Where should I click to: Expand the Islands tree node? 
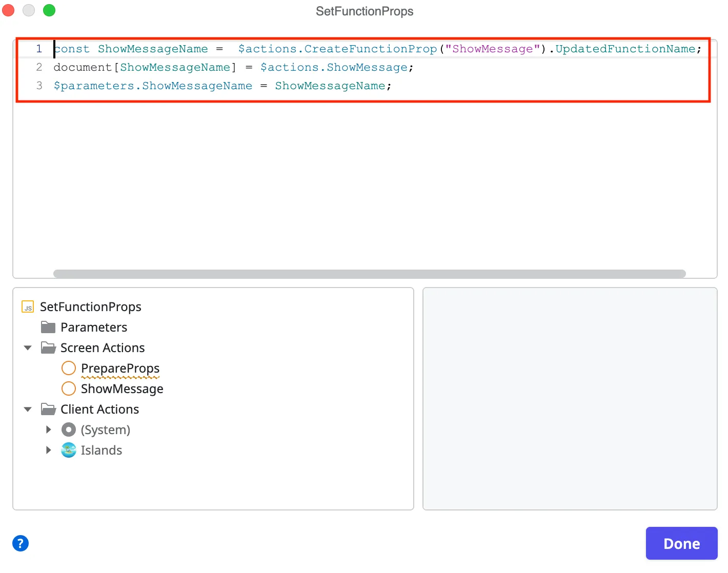click(49, 450)
